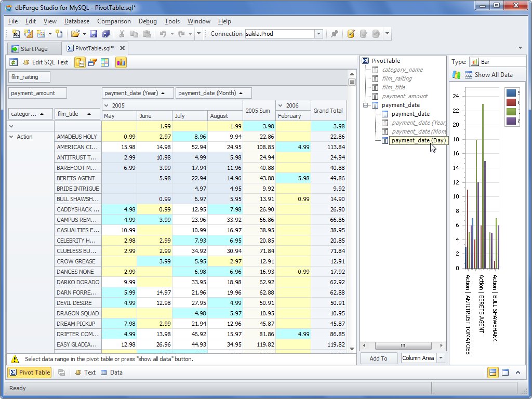
Task: Open the Tools menu
Action: [x=172, y=21]
